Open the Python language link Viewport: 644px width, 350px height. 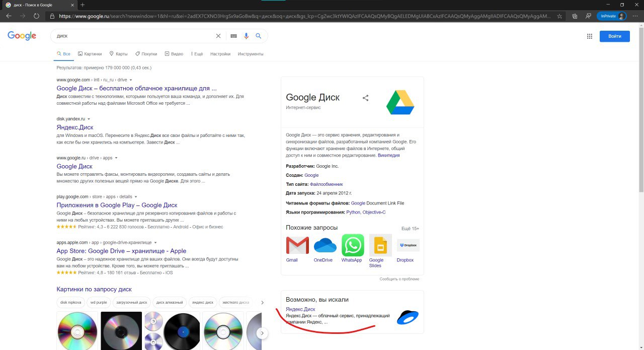point(353,213)
